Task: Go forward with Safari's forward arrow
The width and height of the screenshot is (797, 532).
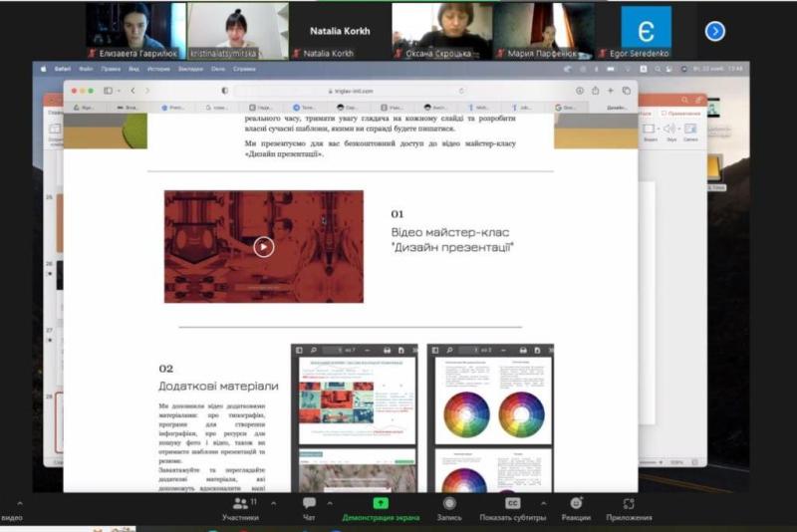Action: pos(147,91)
